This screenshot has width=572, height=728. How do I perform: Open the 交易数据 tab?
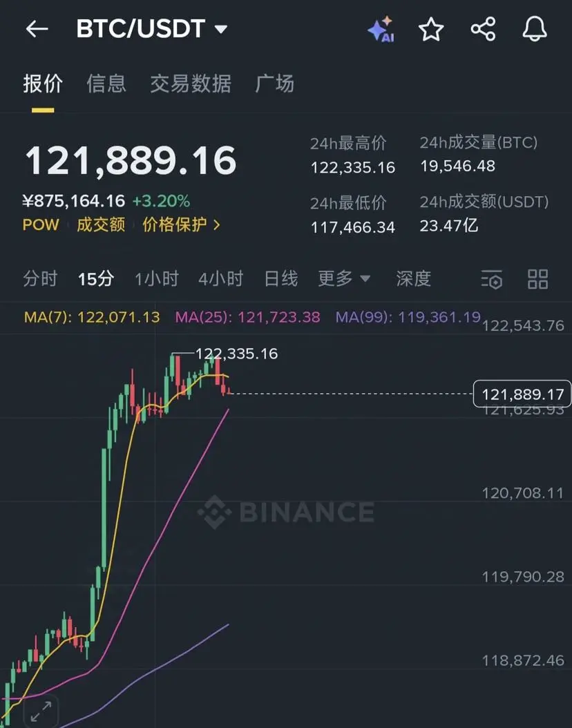191,84
